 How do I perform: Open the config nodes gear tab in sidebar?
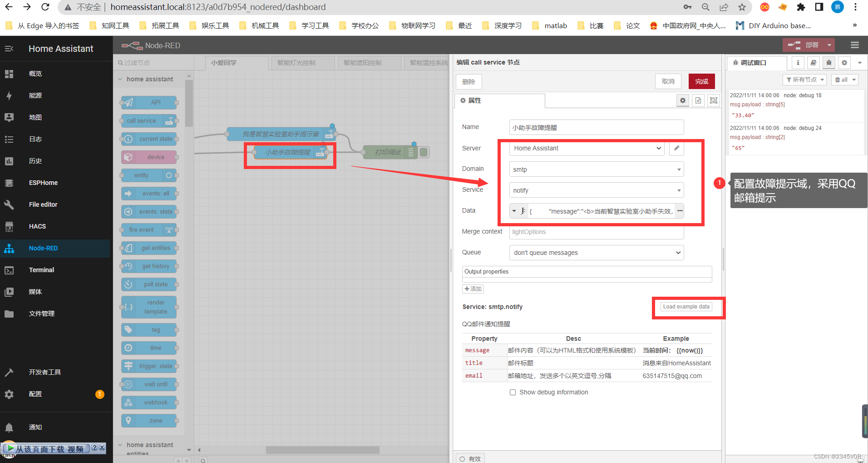844,63
